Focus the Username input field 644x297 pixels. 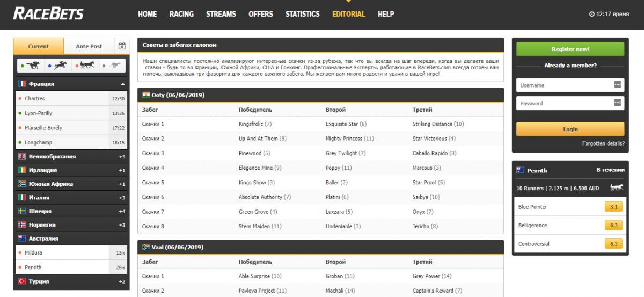click(570, 85)
